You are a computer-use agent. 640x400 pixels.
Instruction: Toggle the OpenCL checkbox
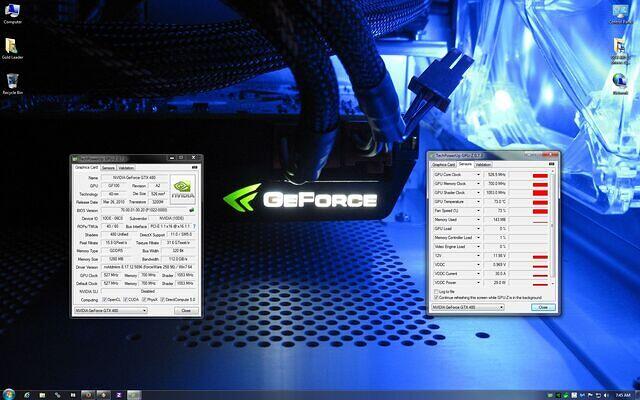pyautogui.click(x=104, y=300)
